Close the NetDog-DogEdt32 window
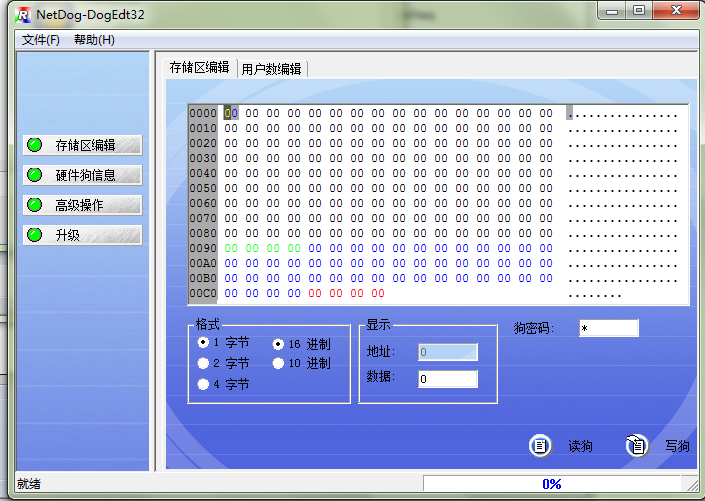 pos(676,10)
